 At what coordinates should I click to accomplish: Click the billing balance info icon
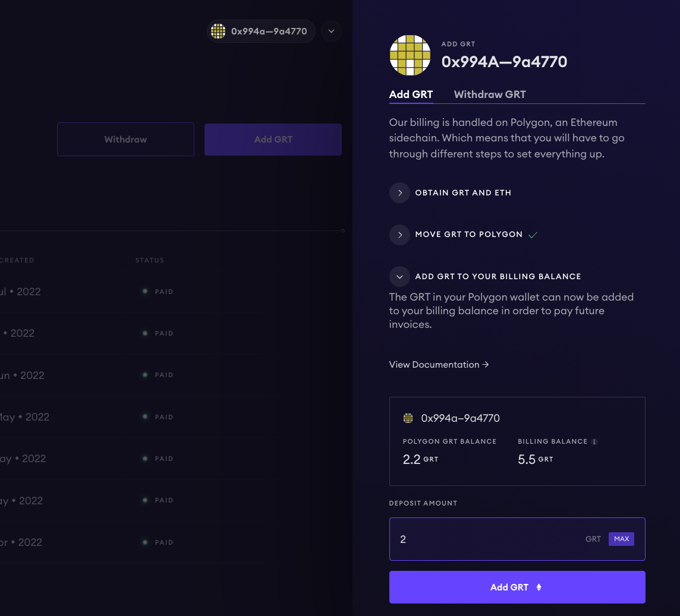point(594,442)
